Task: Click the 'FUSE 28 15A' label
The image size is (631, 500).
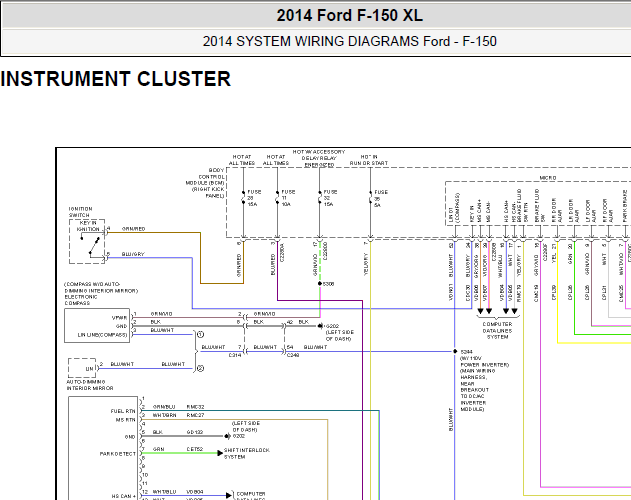Action: click(x=254, y=198)
